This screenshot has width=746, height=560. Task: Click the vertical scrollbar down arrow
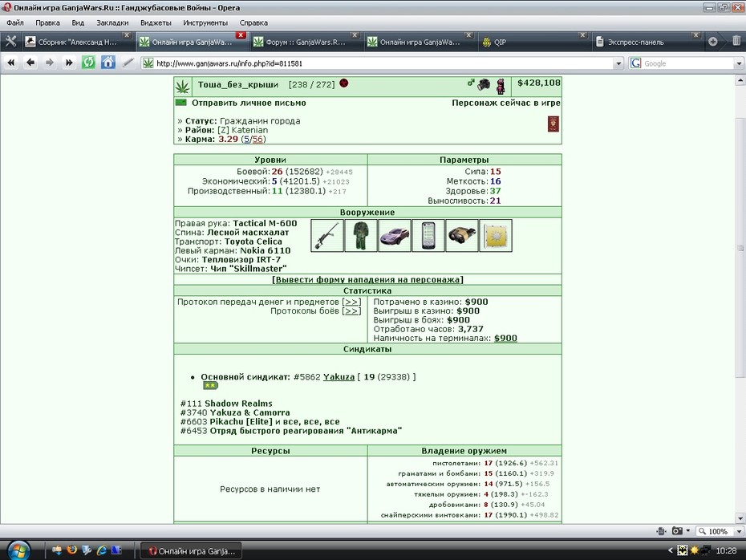[740, 518]
